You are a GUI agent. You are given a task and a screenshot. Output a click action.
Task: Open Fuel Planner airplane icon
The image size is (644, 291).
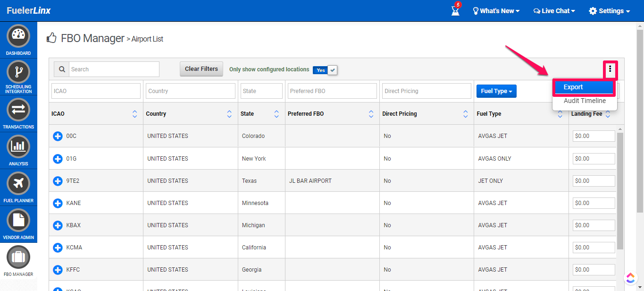[18, 183]
